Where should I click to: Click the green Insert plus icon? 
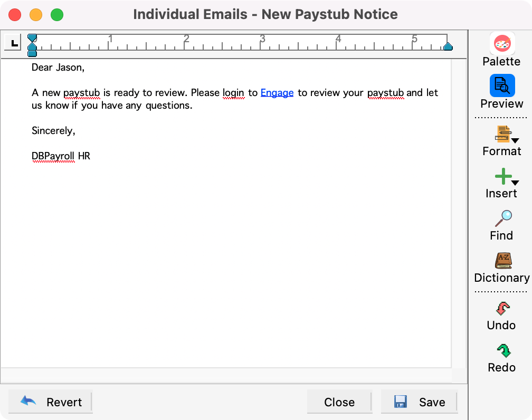[503, 176]
